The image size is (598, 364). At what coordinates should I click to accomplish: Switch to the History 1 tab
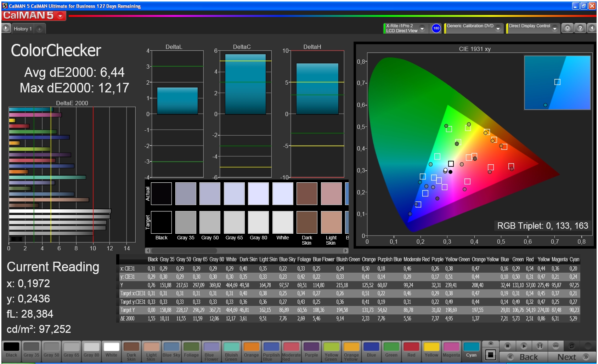(x=23, y=29)
